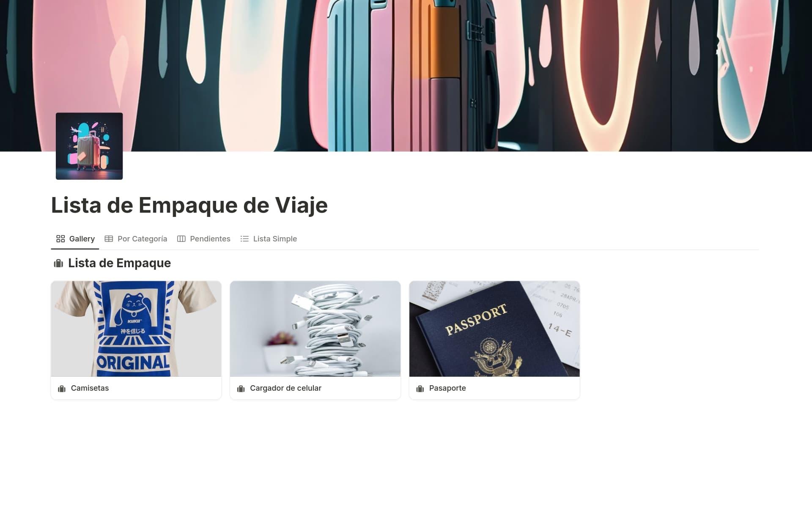
Task: Click the luggage icon beside Lista de Empaque
Action: 58,263
